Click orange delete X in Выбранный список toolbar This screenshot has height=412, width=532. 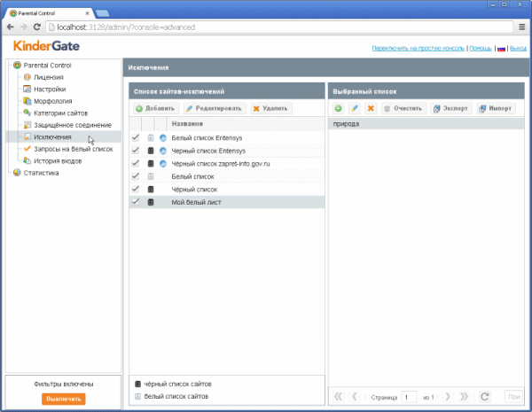coord(371,108)
